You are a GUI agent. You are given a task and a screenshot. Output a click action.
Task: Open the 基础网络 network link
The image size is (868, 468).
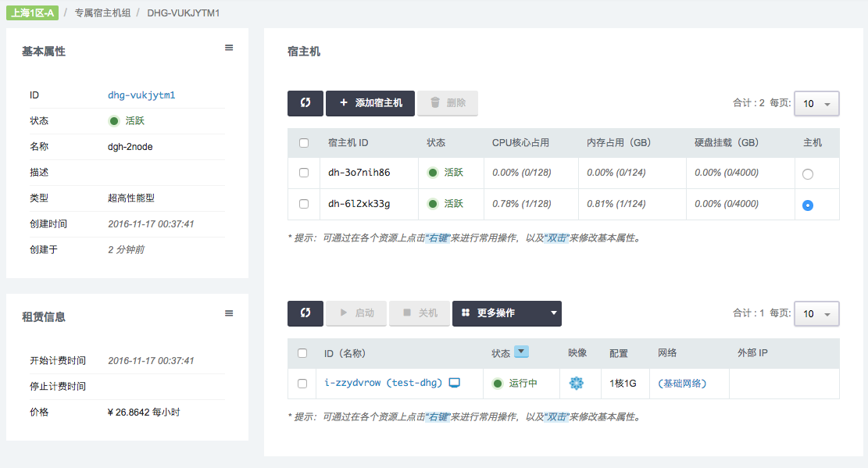pyautogui.click(x=682, y=384)
